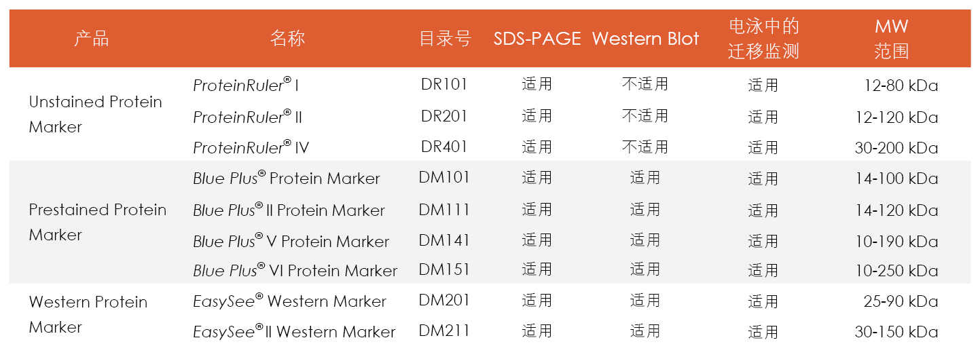Click the 名称 column header
980x357 pixels.
coord(287,39)
